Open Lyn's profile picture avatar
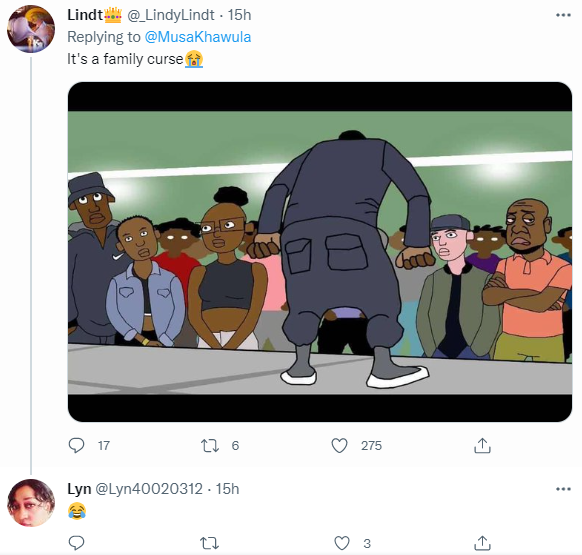 coord(31,503)
